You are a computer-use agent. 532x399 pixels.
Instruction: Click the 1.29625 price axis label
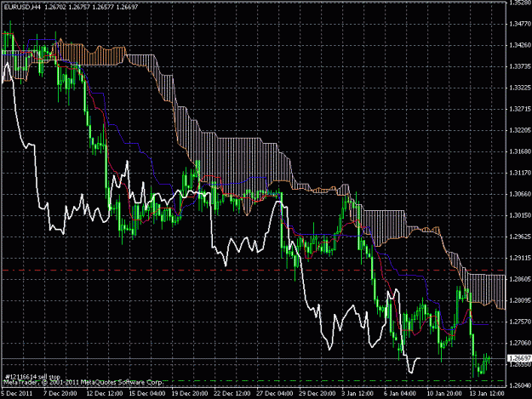pyautogui.click(x=520, y=237)
